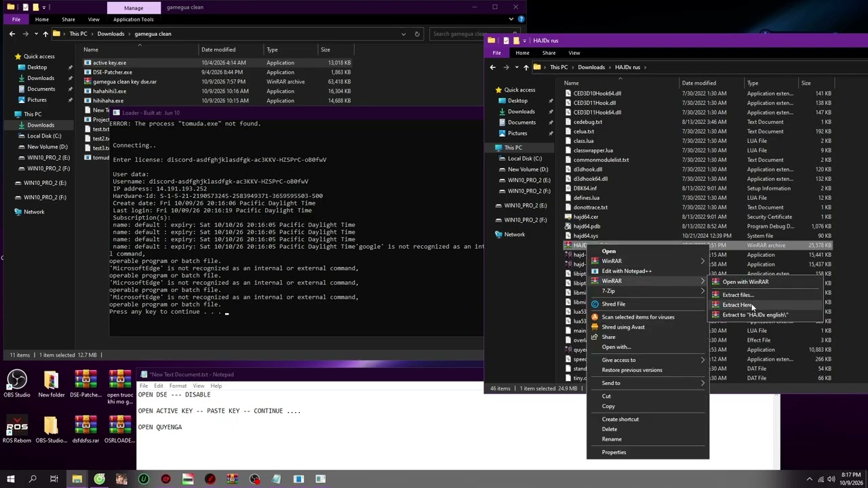Select Shred using Avast entry
The image size is (868, 488).
pos(623,327)
